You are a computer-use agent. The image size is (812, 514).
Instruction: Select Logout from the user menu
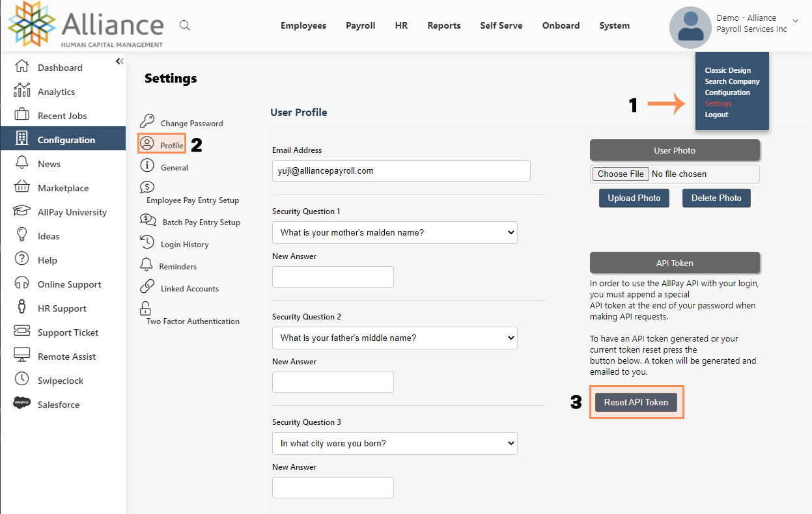coord(716,115)
